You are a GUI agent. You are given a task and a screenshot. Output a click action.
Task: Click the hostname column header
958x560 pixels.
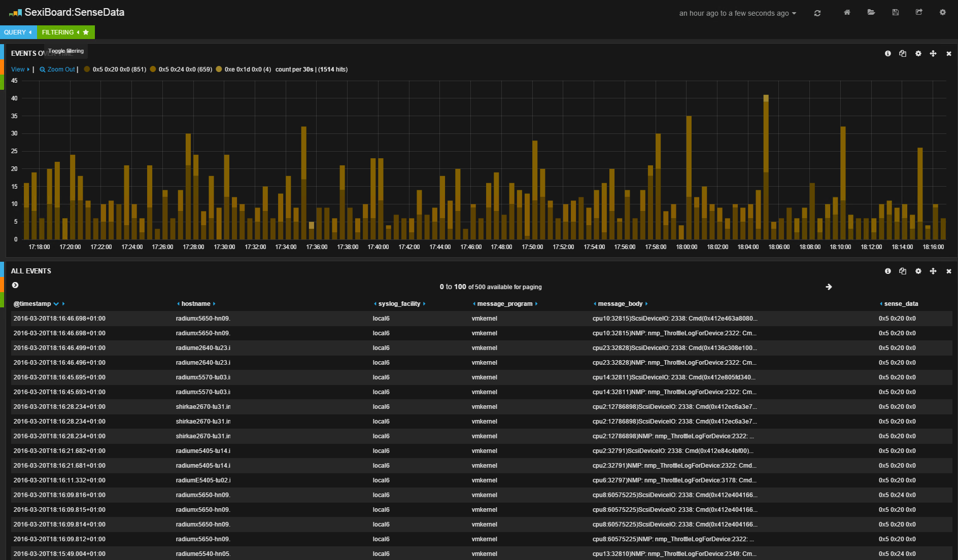point(196,304)
